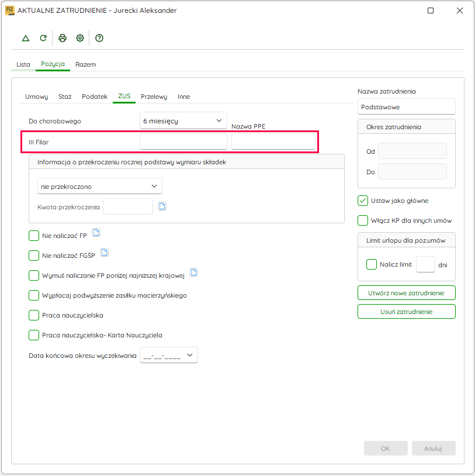Click the R2 application icon in title bar
Screen dimensions: 475x476
click(10, 11)
